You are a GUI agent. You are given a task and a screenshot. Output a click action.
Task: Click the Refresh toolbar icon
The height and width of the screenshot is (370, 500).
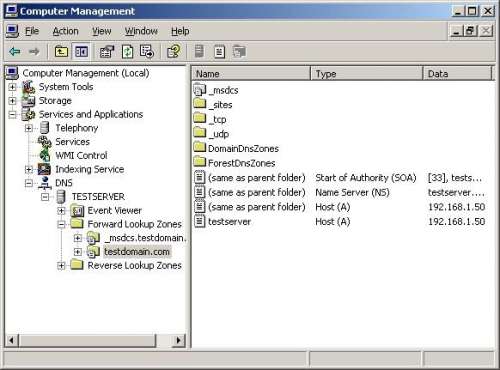pos(127,52)
